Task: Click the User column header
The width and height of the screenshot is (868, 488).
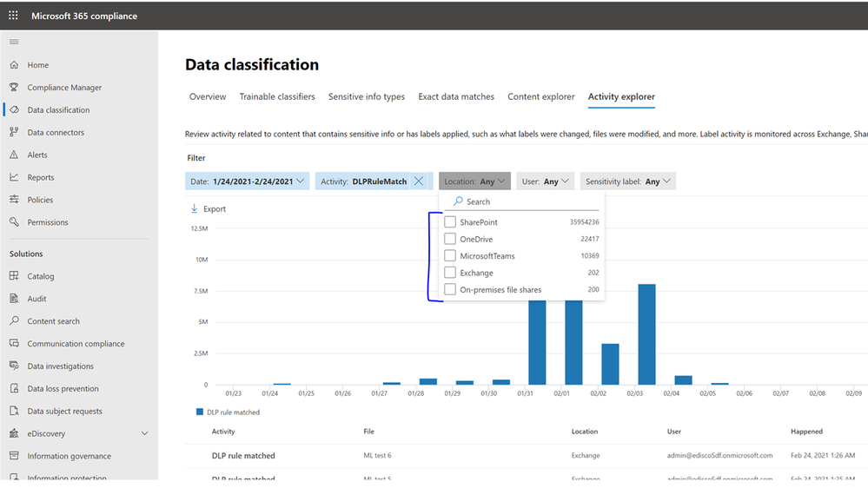Action: pos(673,431)
